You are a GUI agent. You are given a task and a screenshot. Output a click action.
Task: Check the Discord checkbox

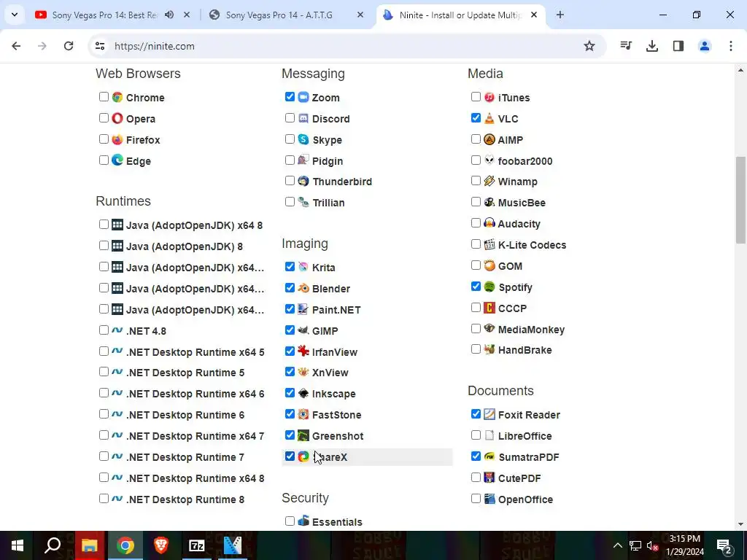(x=290, y=117)
